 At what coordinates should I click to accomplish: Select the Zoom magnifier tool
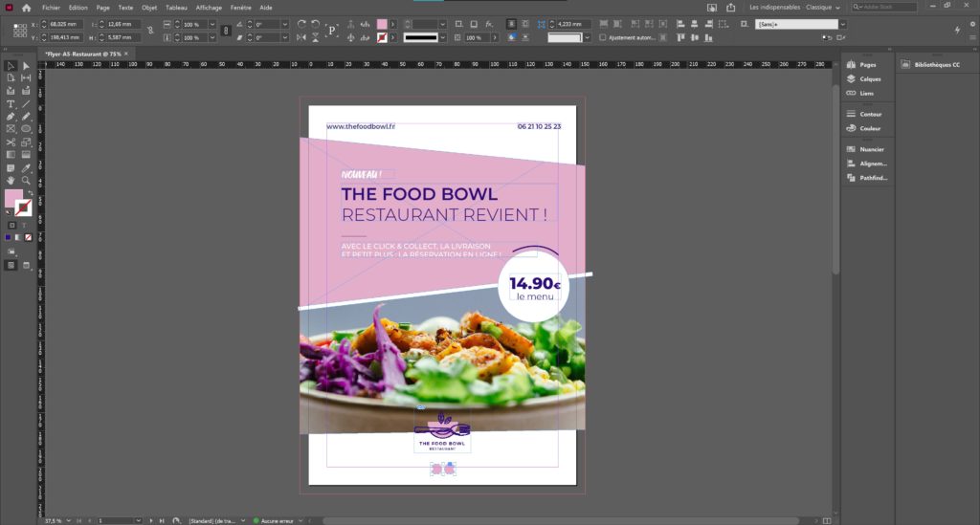tap(26, 181)
